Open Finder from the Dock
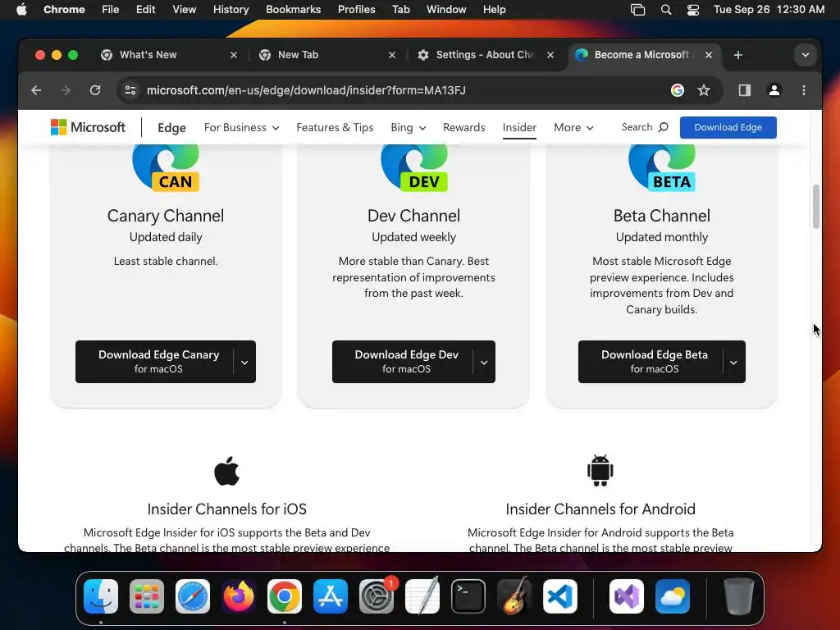 101,596
